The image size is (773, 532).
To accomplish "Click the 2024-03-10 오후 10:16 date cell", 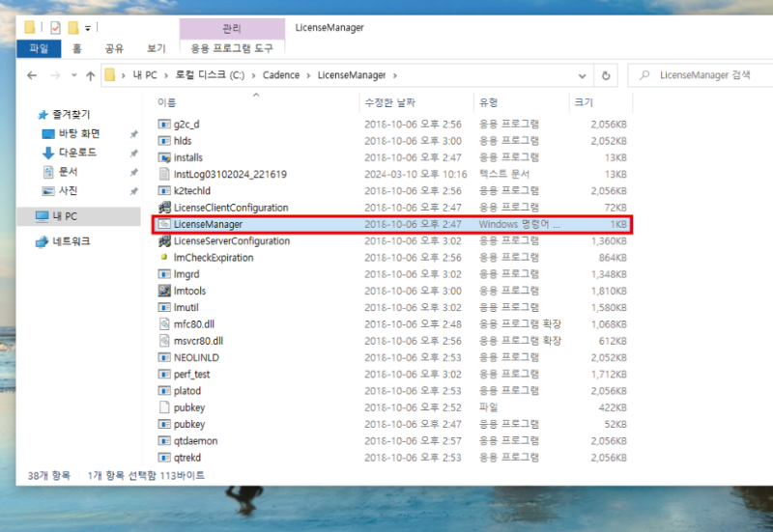I will click(415, 175).
